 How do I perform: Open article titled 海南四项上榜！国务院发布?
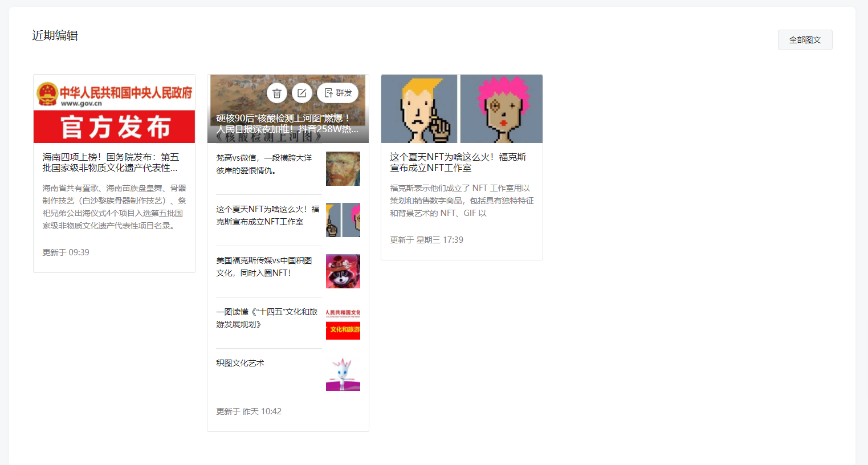pyautogui.click(x=111, y=162)
